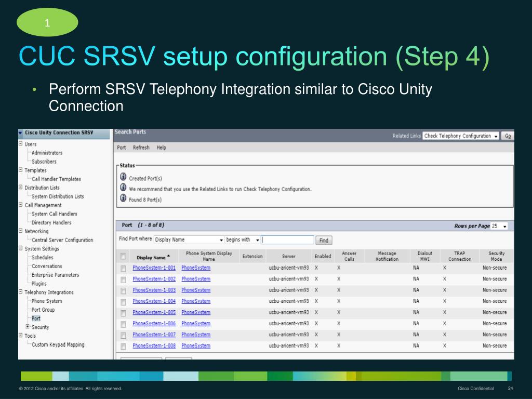Open the PhoneSystem-1-007 port link
The height and width of the screenshot is (399, 532).
tap(154, 335)
